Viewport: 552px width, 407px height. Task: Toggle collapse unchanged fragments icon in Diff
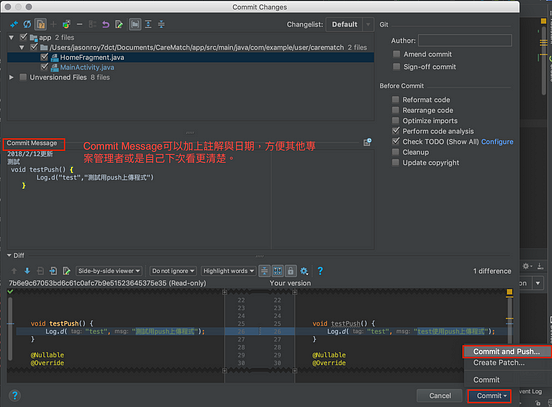point(264,271)
